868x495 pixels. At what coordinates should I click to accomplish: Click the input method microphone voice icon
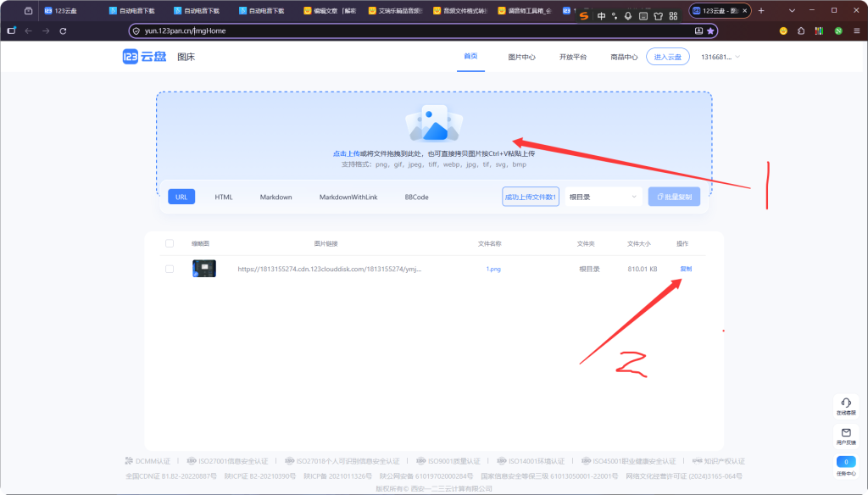pos(628,16)
